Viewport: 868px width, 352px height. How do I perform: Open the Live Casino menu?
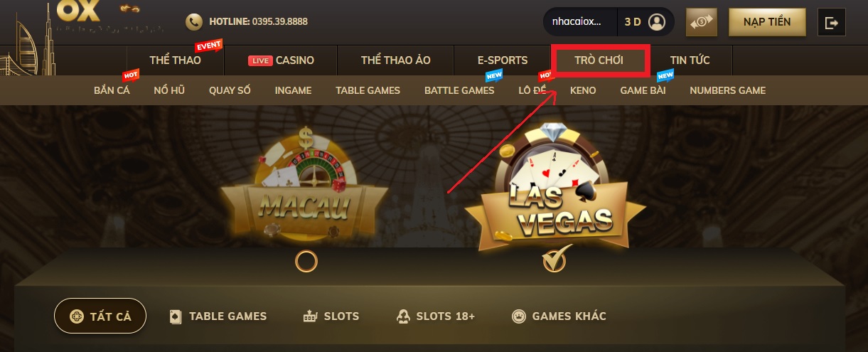pyautogui.click(x=281, y=60)
